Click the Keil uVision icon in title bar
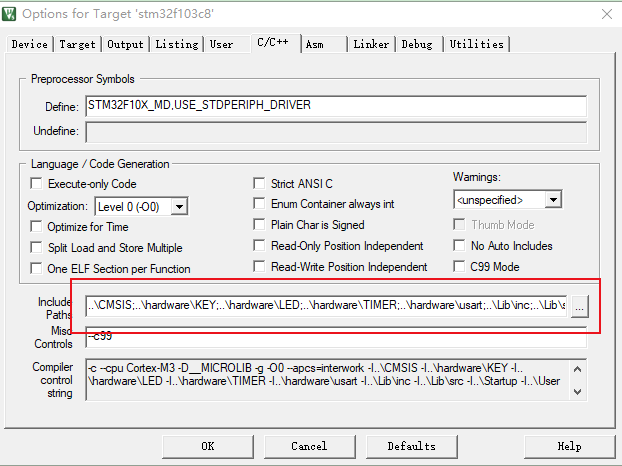Viewport: 622px width, 466px height. coord(9,14)
